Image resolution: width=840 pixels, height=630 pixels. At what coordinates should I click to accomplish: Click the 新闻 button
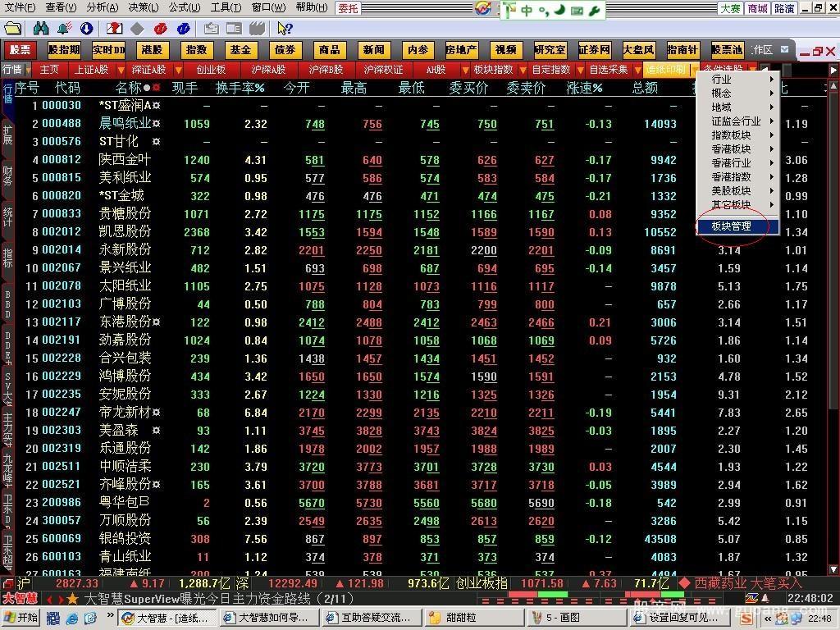tap(373, 50)
